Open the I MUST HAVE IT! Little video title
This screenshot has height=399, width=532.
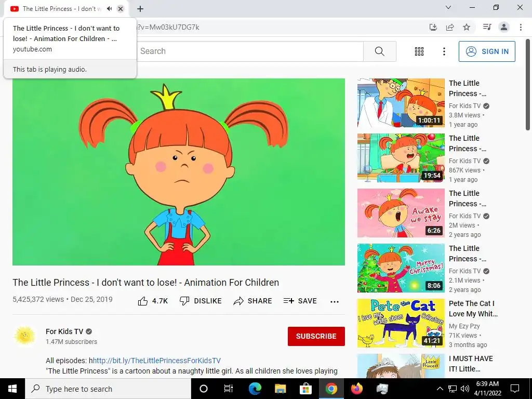pyautogui.click(x=471, y=363)
